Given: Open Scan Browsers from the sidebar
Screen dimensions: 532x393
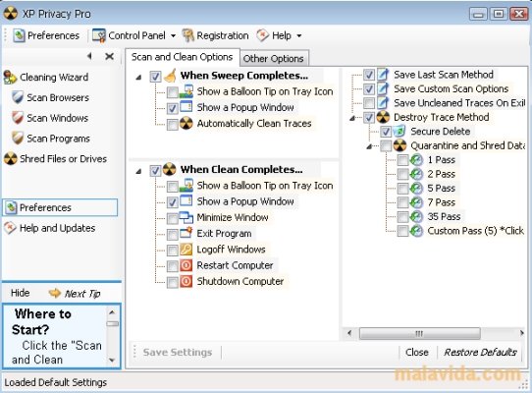Looking at the screenshot, I should (x=50, y=97).
